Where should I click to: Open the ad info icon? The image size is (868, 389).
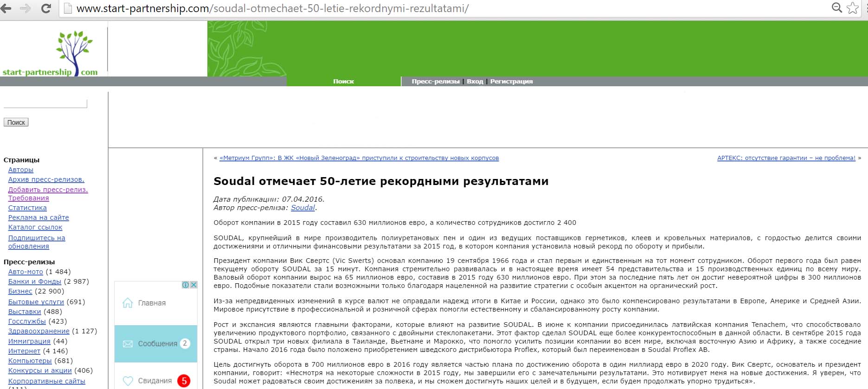[x=186, y=285]
